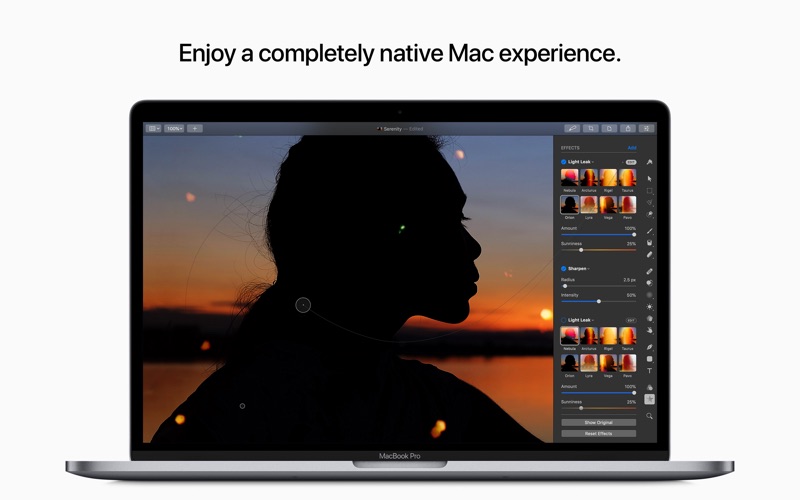
Task: Click the 50% Intensity value
Action: (631, 295)
